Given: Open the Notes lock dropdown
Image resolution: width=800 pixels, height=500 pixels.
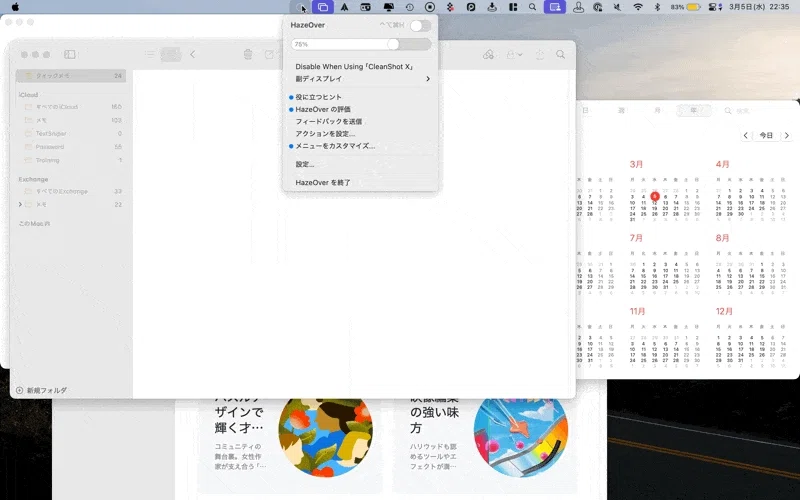Looking at the screenshot, I should click(x=514, y=55).
